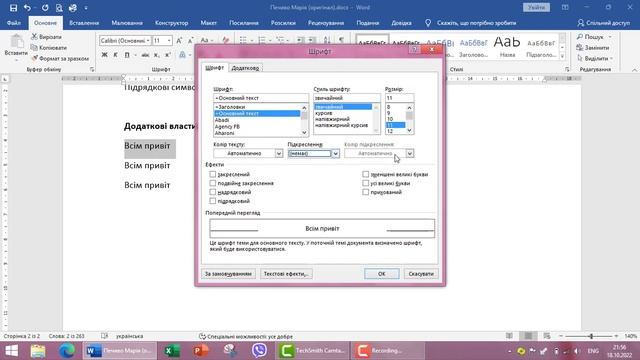Open the Файл menu
Image resolution: width=640 pixels, height=360 pixels.
pyautogui.click(x=13, y=23)
